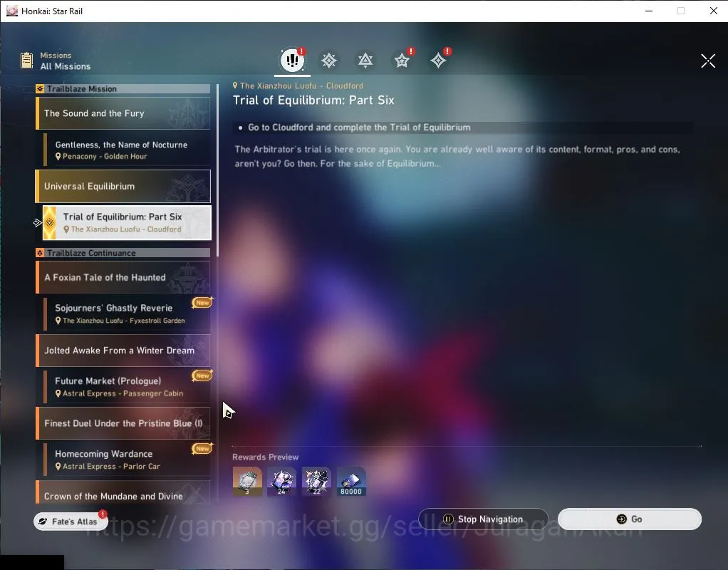Click the pause icon in Stop Navigation
The height and width of the screenshot is (570, 728).
(448, 519)
